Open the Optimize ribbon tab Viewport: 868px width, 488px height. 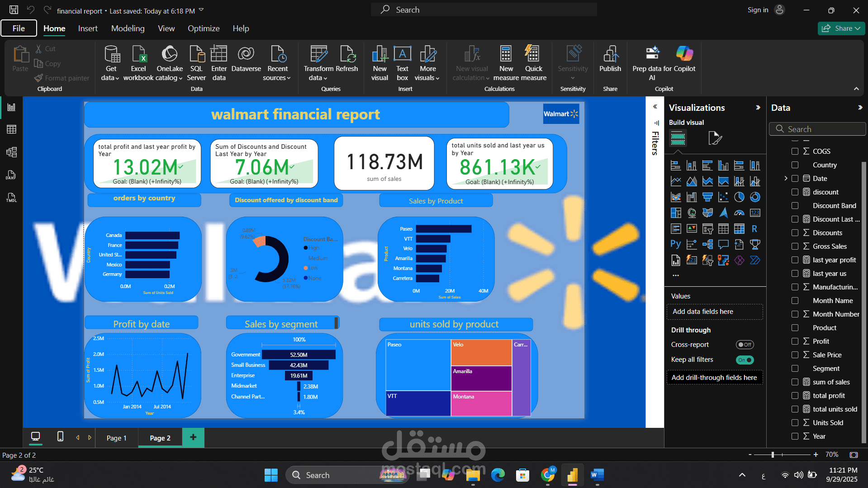[x=204, y=28]
